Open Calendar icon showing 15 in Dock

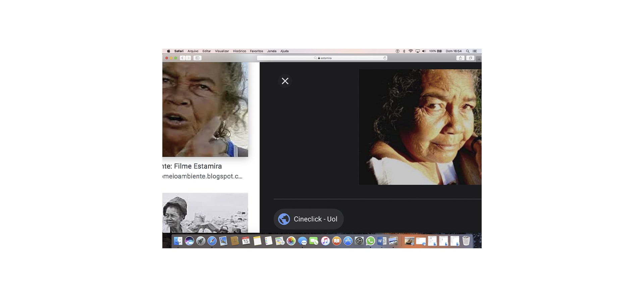tap(246, 241)
